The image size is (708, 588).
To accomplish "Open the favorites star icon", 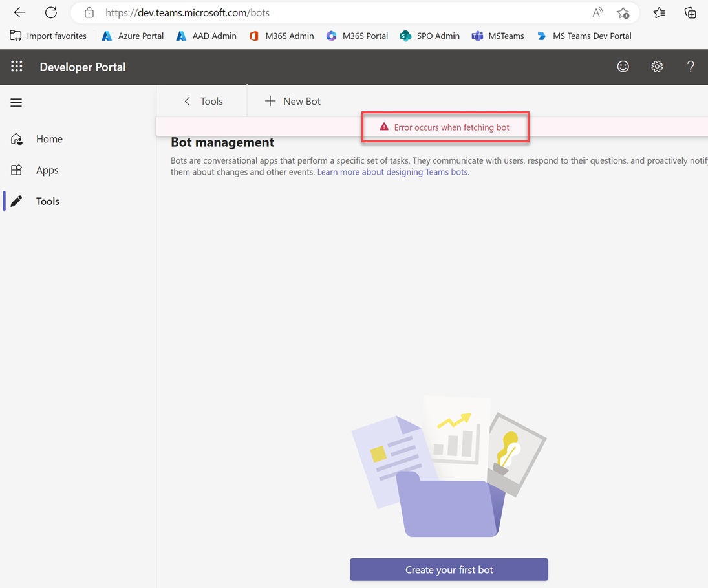I will tap(659, 12).
